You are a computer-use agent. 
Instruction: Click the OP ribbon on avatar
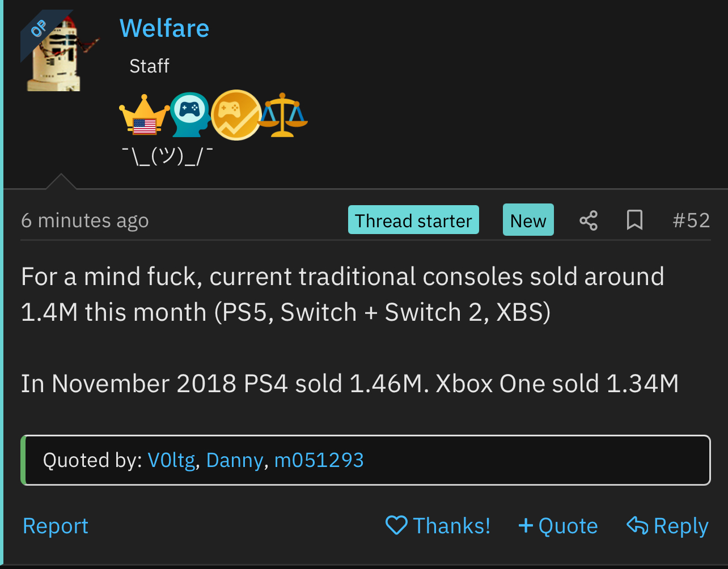coord(40,28)
